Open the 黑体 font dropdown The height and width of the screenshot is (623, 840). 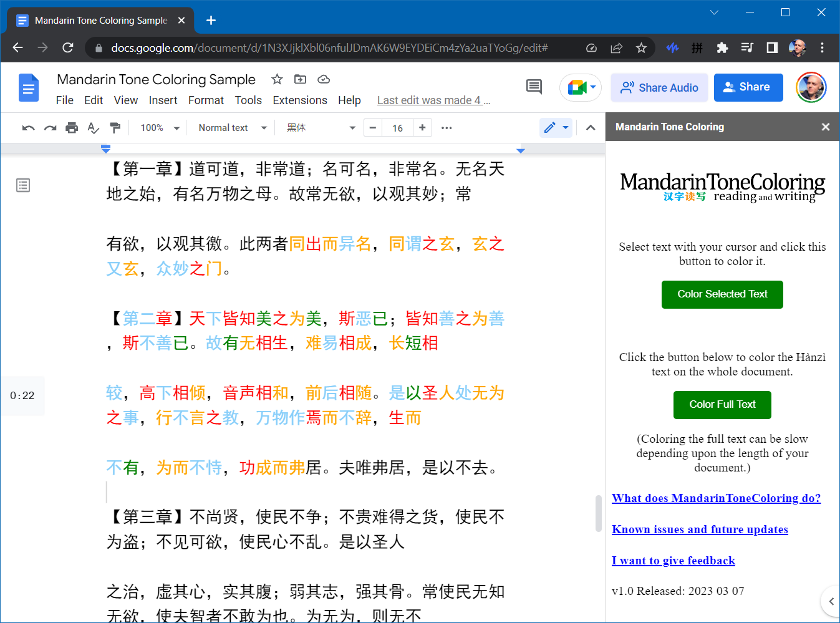point(321,128)
